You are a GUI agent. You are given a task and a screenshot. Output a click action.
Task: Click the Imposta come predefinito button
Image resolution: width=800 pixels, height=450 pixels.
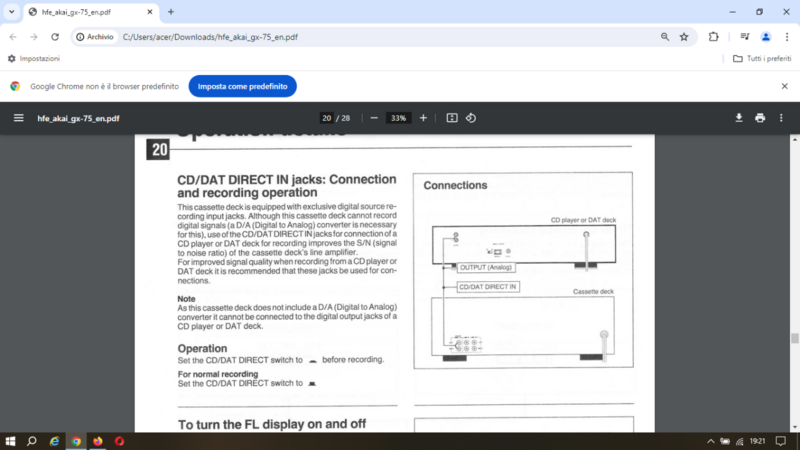click(242, 86)
